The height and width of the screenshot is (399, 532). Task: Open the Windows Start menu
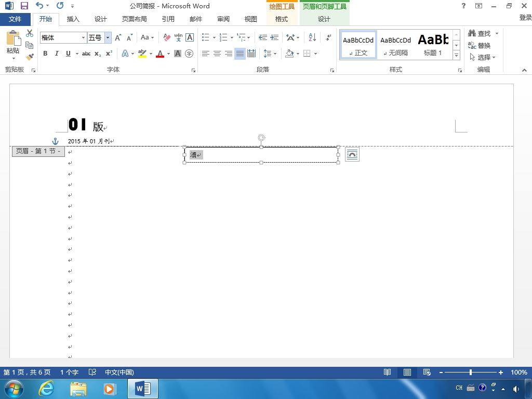[x=14, y=388]
